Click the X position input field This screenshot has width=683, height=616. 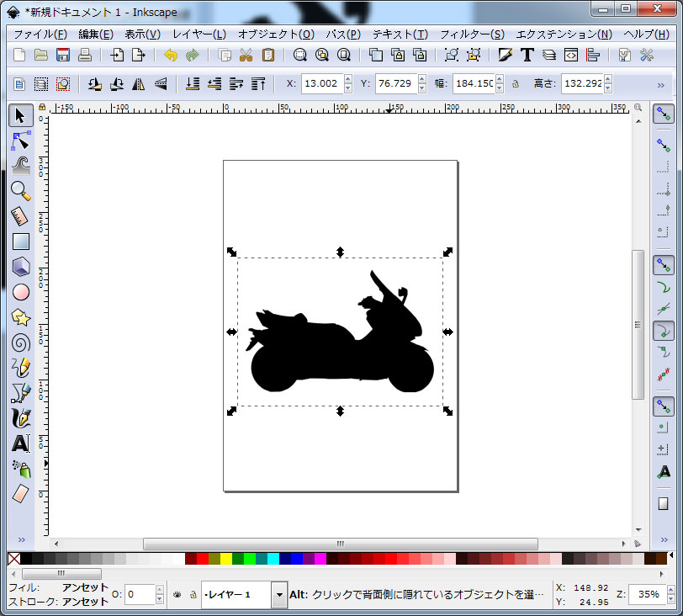(x=321, y=84)
